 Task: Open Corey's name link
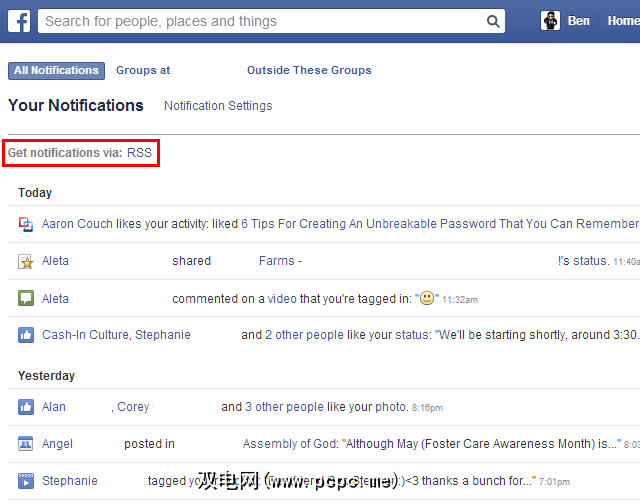(133, 407)
